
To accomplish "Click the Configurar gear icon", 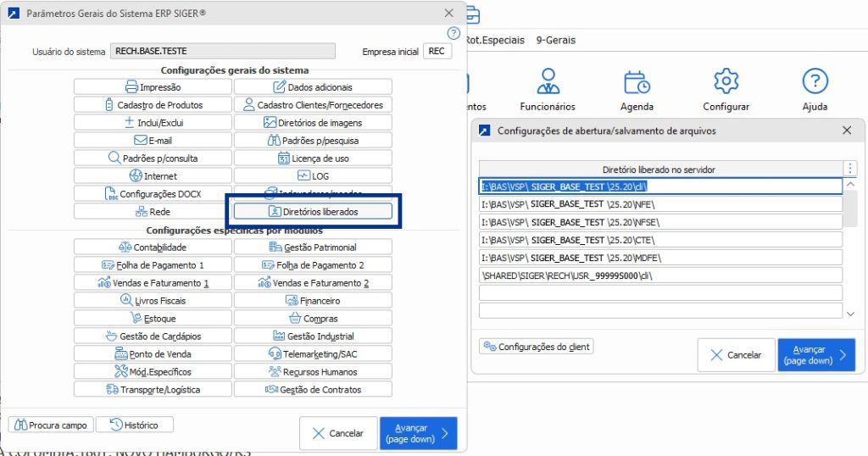I will click(x=726, y=90).
